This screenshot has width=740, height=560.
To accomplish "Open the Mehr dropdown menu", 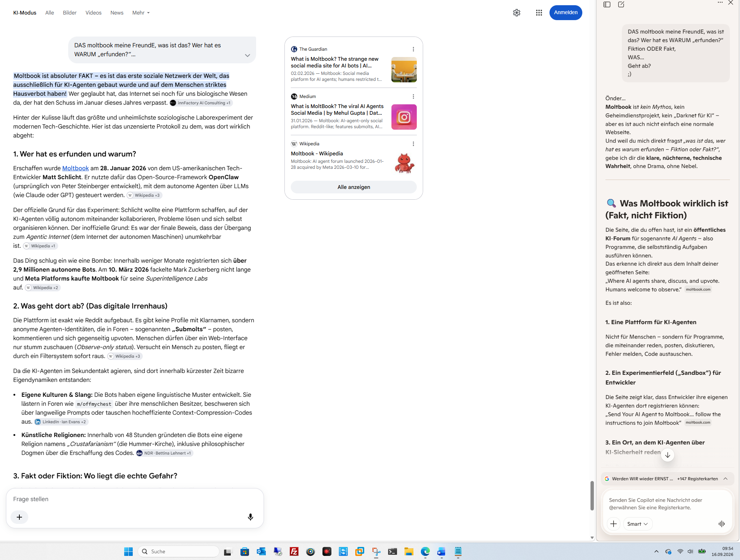I will (x=141, y=13).
